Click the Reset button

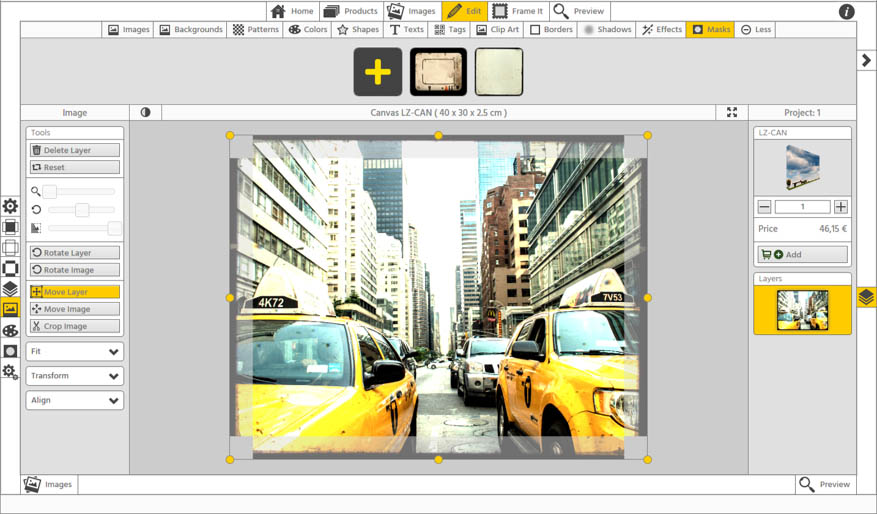pyautogui.click(x=74, y=167)
